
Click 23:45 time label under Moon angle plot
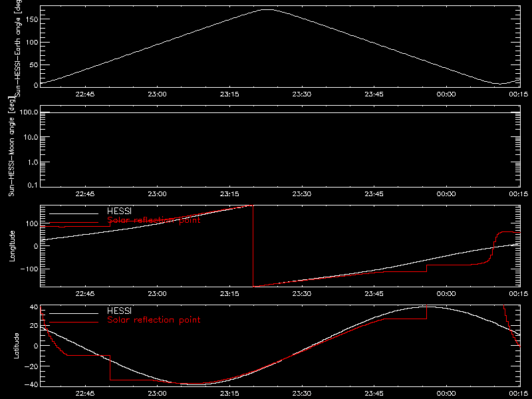click(374, 194)
